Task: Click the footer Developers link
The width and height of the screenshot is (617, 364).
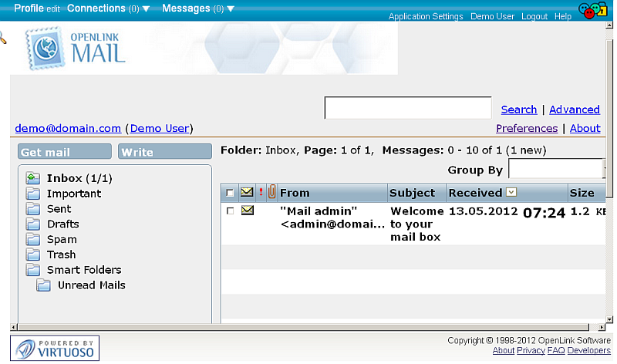Action: [x=588, y=350]
